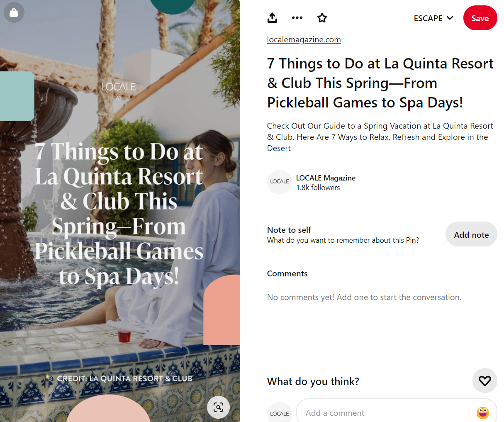The image size is (504, 422).
Task: Click the pin title heading text
Action: [x=380, y=83]
